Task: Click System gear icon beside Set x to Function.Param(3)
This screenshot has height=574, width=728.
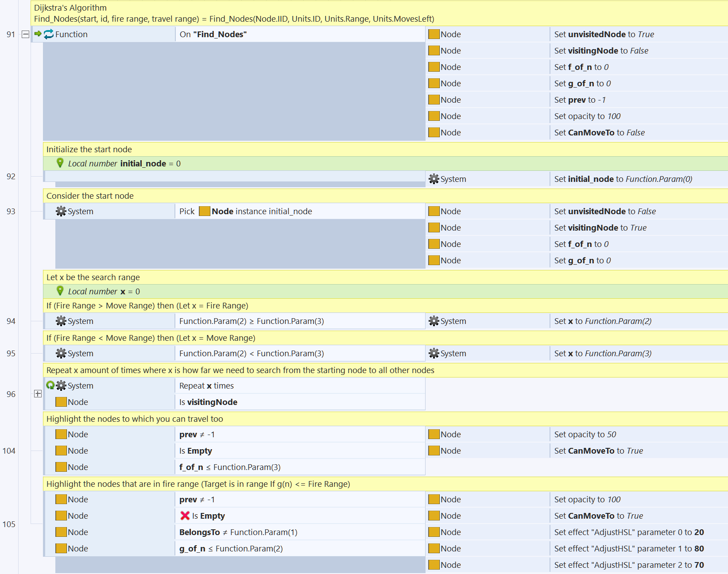Action: coord(434,353)
